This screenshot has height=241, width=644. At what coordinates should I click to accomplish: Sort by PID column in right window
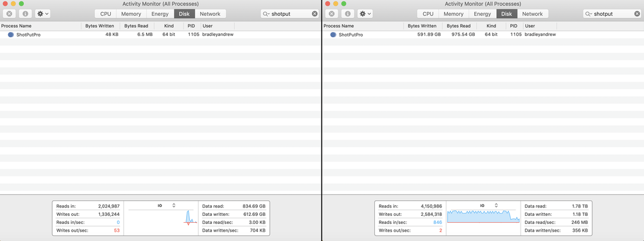tap(514, 26)
